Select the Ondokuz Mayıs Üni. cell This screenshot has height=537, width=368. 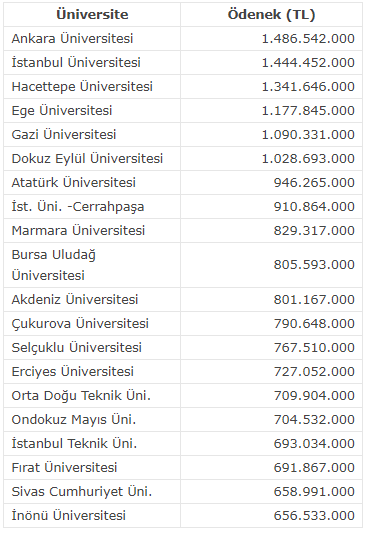coord(92,420)
